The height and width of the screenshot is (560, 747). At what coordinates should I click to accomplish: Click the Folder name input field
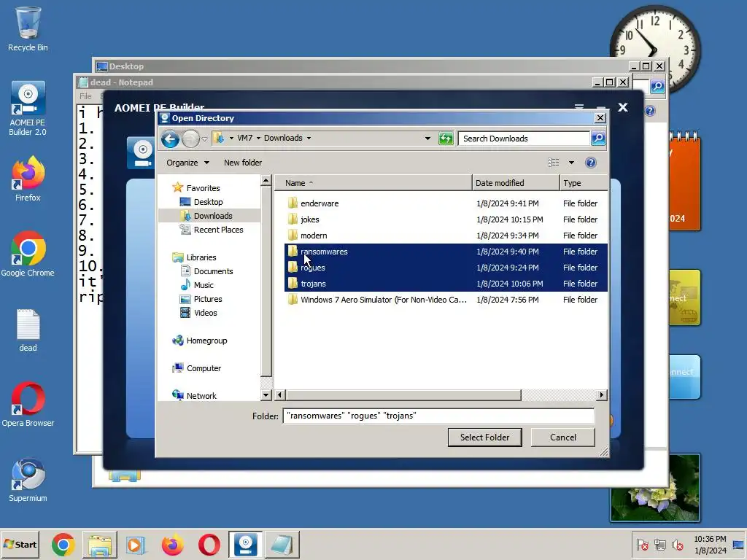coord(438,416)
